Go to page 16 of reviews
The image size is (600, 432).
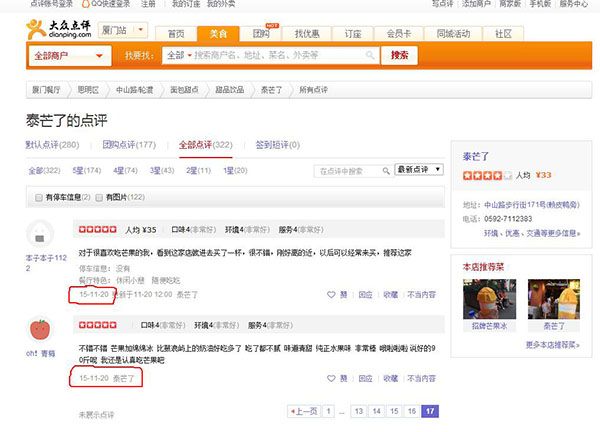pos(412,411)
